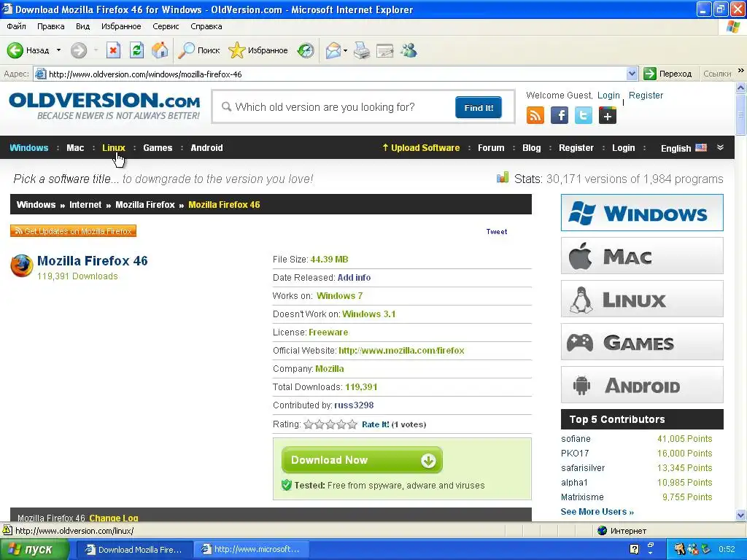Click the Forward arrow toolbar icon
747x560 pixels.
click(79, 50)
